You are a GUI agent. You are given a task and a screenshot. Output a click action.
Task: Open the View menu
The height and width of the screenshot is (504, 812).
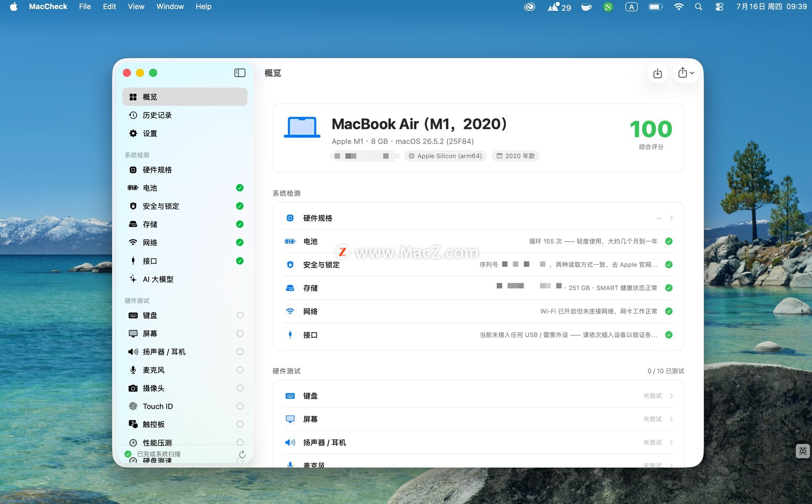click(136, 6)
